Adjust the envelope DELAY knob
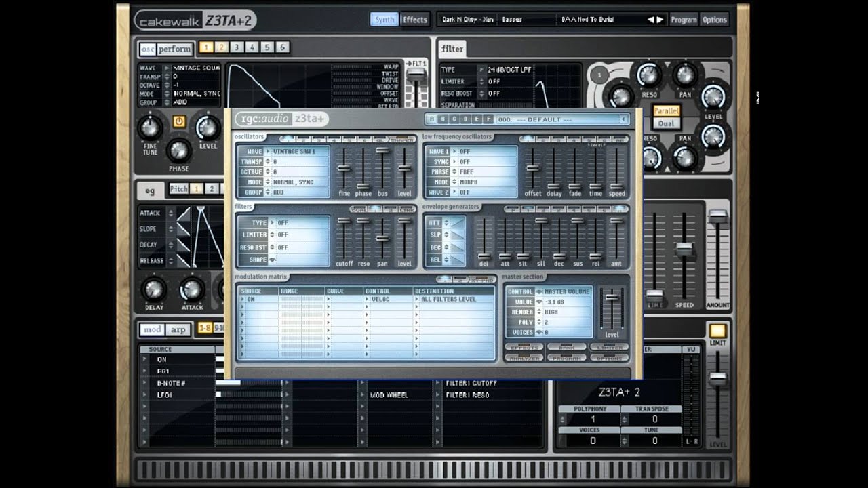The width and height of the screenshot is (868, 488). click(154, 289)
